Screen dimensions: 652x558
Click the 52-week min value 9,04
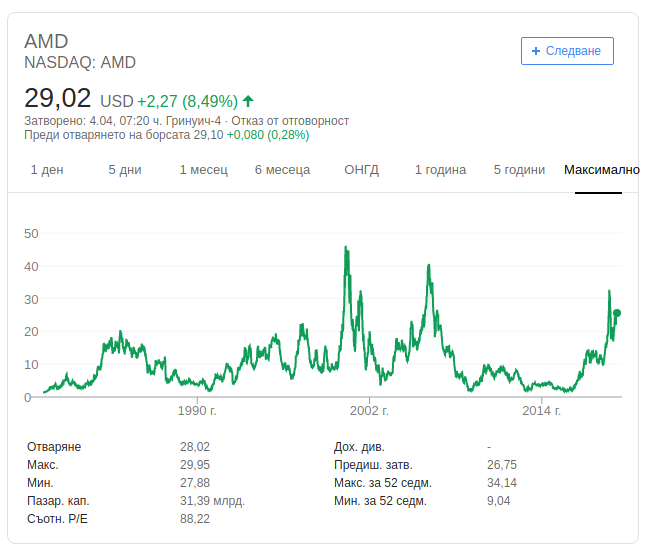point(499,501)
